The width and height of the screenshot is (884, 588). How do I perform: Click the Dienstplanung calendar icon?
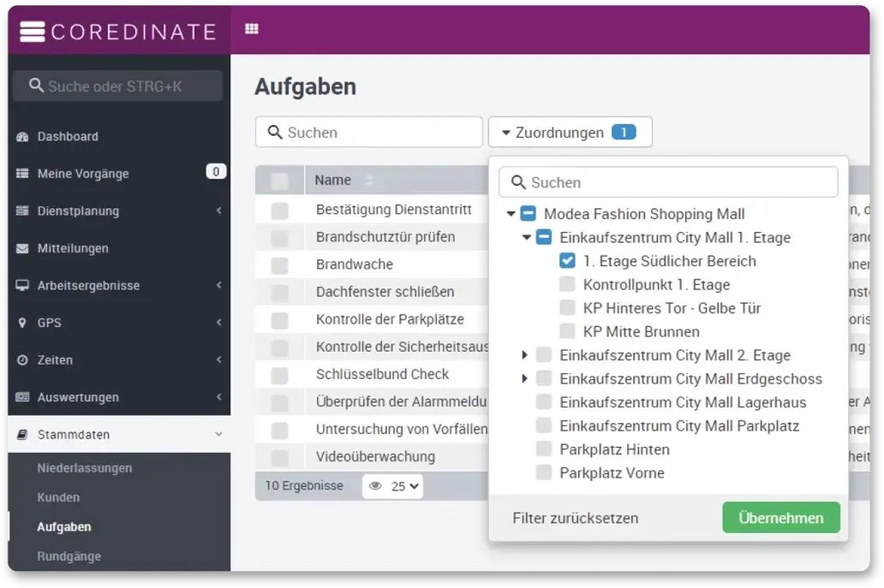click(x=22, y=211)
